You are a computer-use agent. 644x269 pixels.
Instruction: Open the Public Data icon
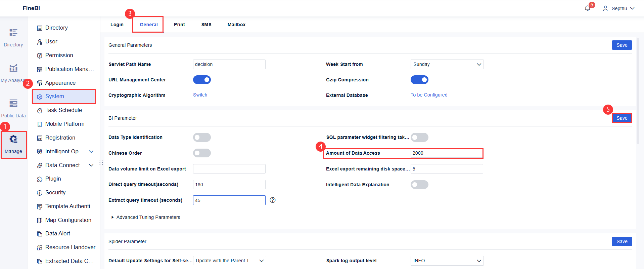[x=13, y=103]
